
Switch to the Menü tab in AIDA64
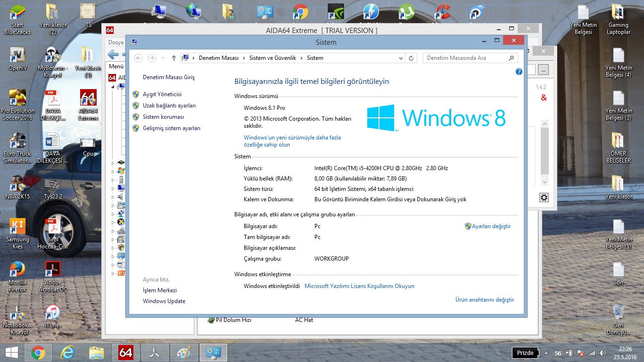tap(116, 66)
